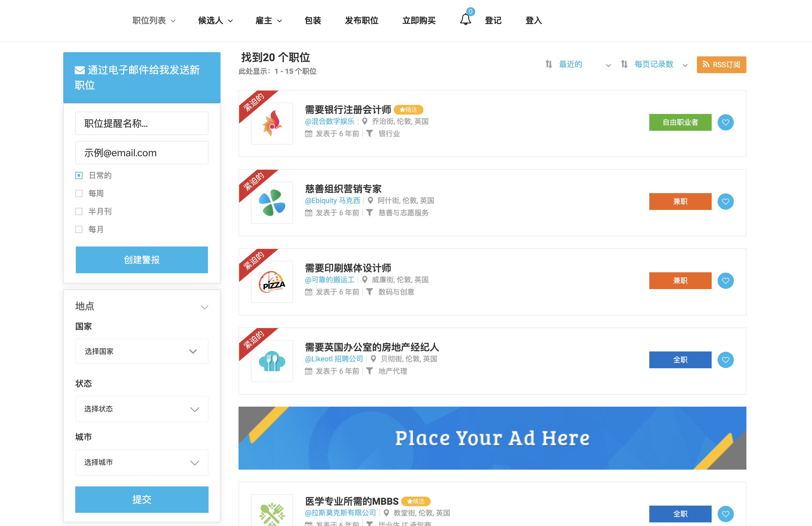Open the 雇主 menu
Screen dimensions: 812x526
pyautogui.click(x=268, y=20)
